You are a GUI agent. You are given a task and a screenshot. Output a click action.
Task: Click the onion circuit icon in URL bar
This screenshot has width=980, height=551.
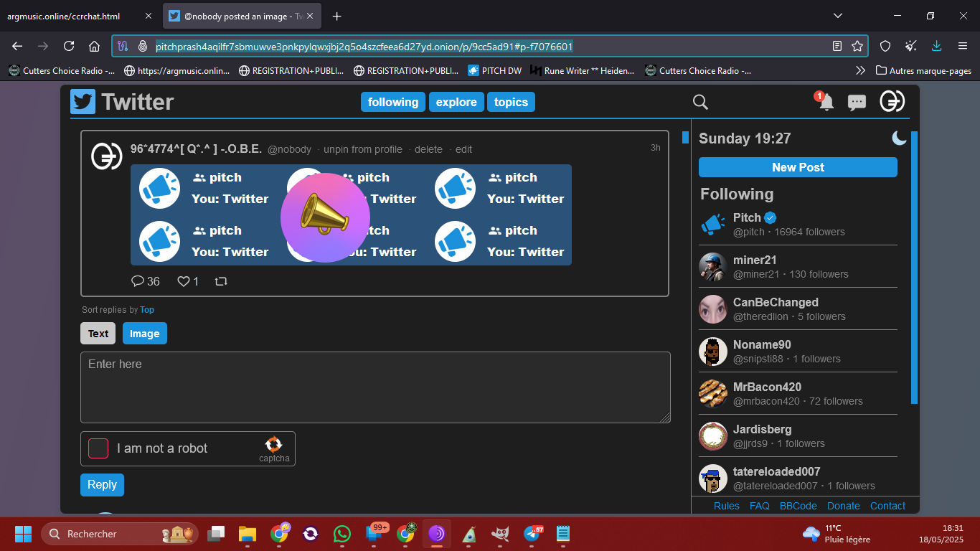[123, 46]
